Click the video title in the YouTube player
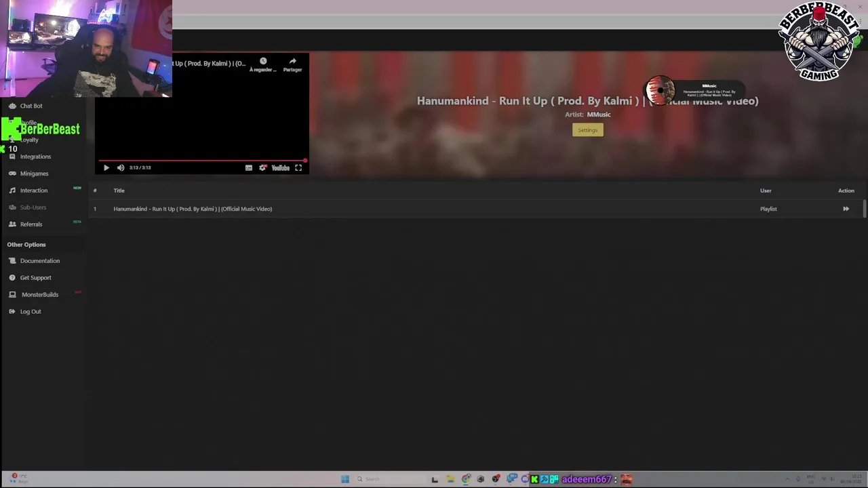Viewport: 868px width, 488px height. pyautogui.click(x=209, y=63)
